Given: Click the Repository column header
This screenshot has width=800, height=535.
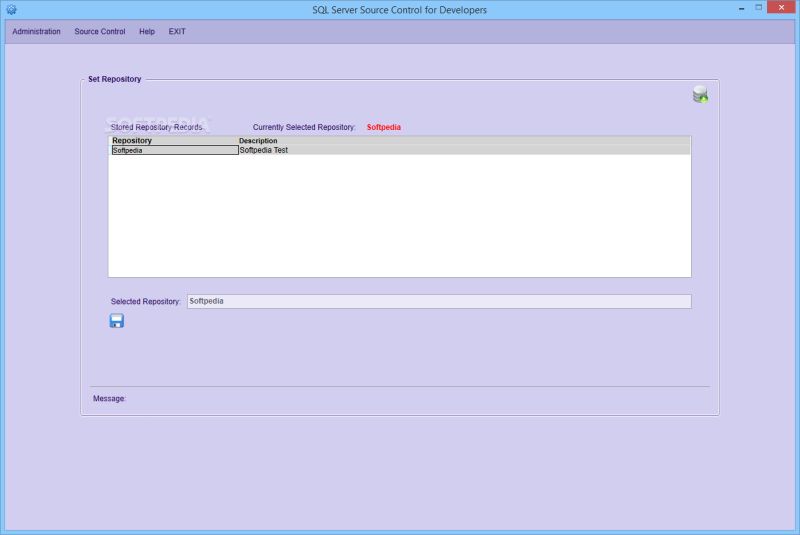Looking at the screenshot, I should (132, 140).
